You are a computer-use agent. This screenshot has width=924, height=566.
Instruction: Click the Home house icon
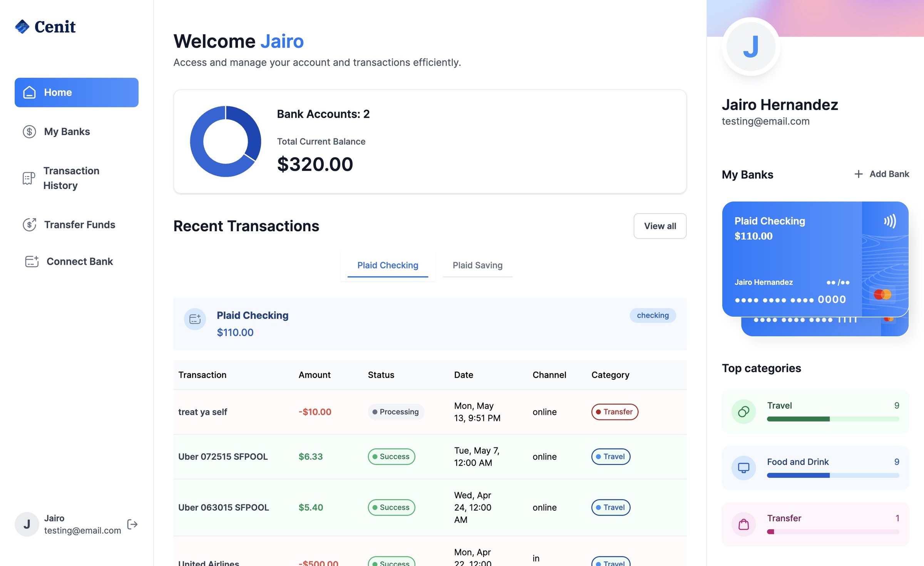(29, 92)
